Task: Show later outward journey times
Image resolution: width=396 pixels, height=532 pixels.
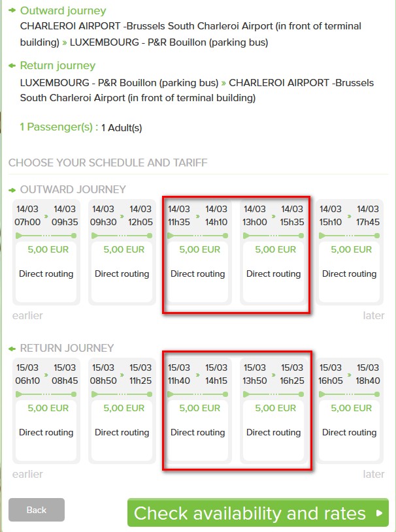Action: [x=374, y=315]
